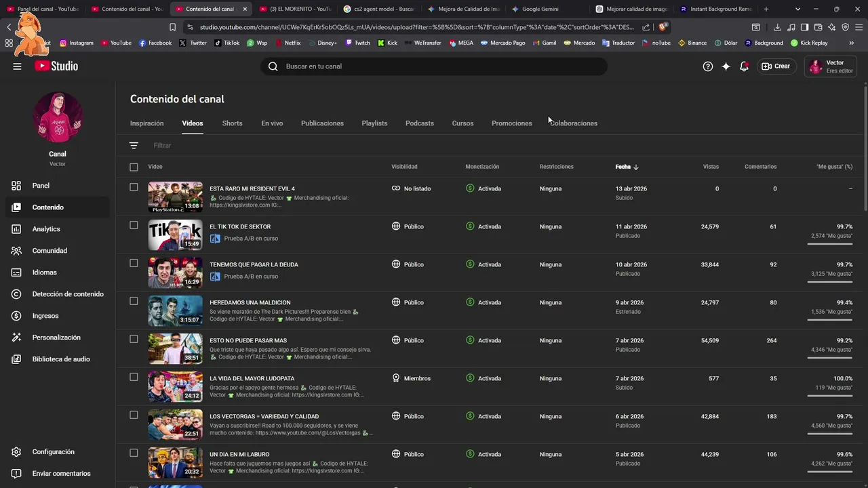Toggle the select-all videos checkbox
This screenshot has height=488, width=868.
134,167
